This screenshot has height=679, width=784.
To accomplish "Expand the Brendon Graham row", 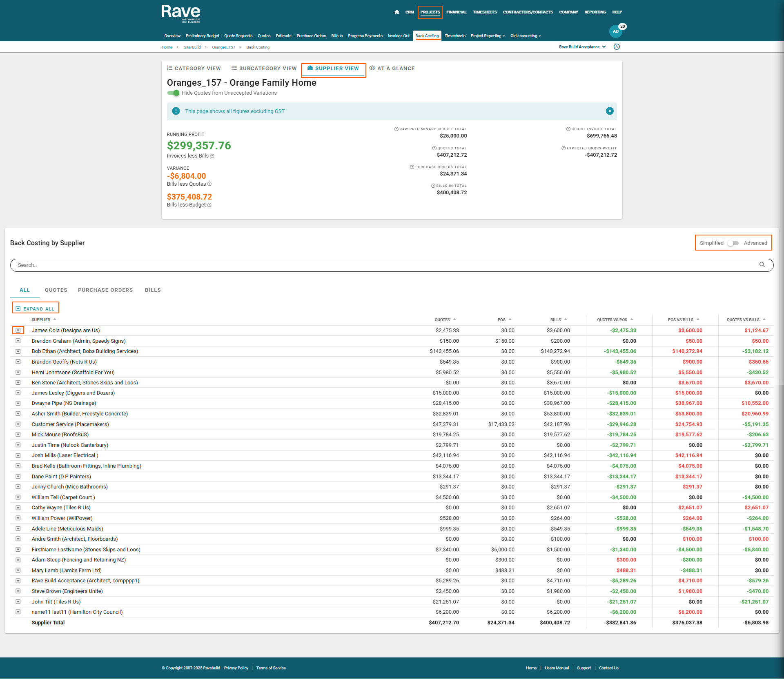I will coord(18,341).
